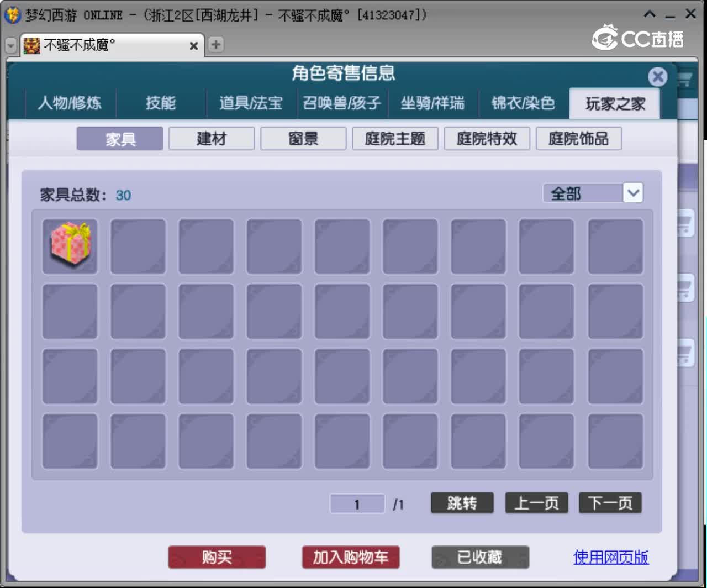Screen dimensions: 707x588
Task: Close the 不骚不成魔° tab
Action: [194, 45]
